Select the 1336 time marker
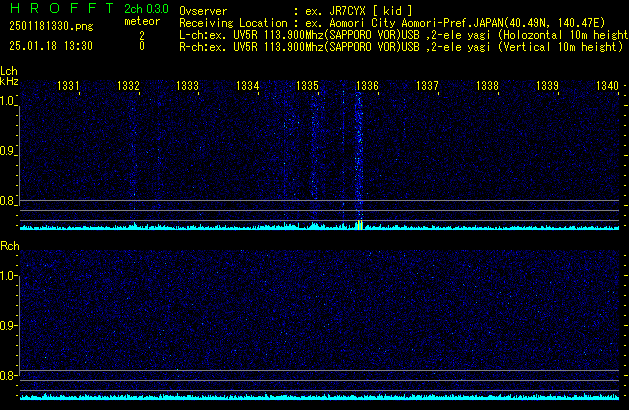Viewport: 629px width, 410px height. click(x=367, y=86)
